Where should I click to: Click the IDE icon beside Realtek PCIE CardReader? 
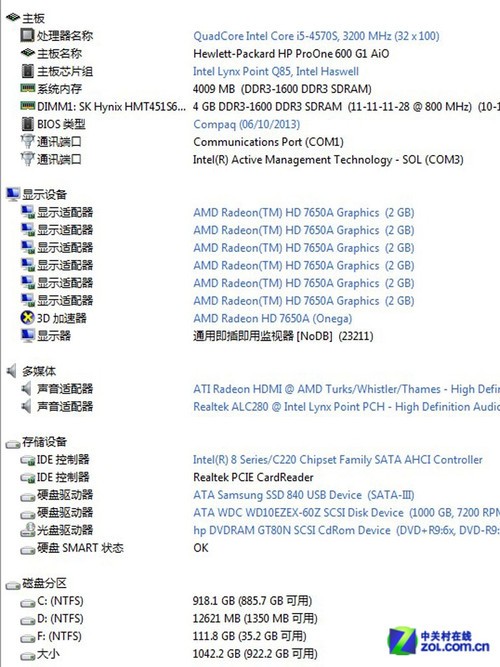28,478
